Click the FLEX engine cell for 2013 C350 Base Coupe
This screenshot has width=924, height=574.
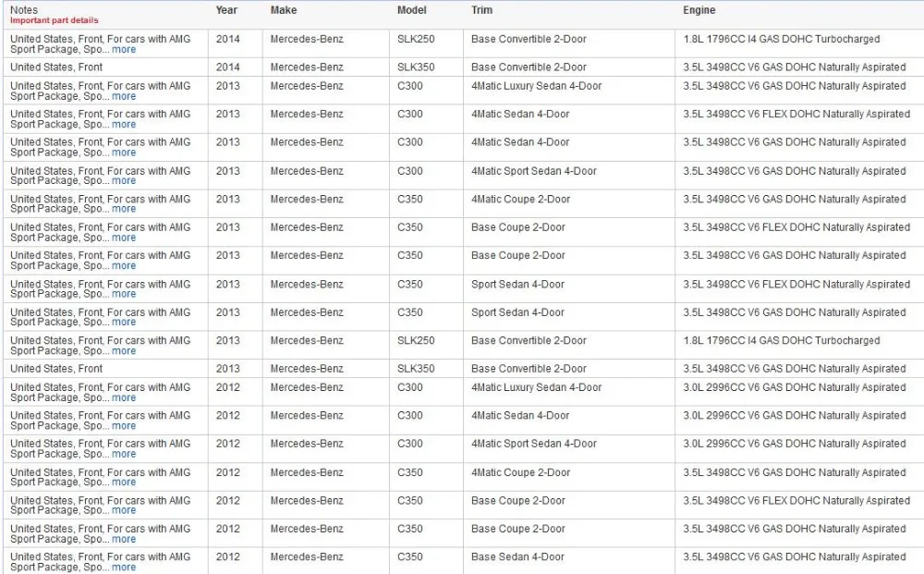[x=796, y=227]
